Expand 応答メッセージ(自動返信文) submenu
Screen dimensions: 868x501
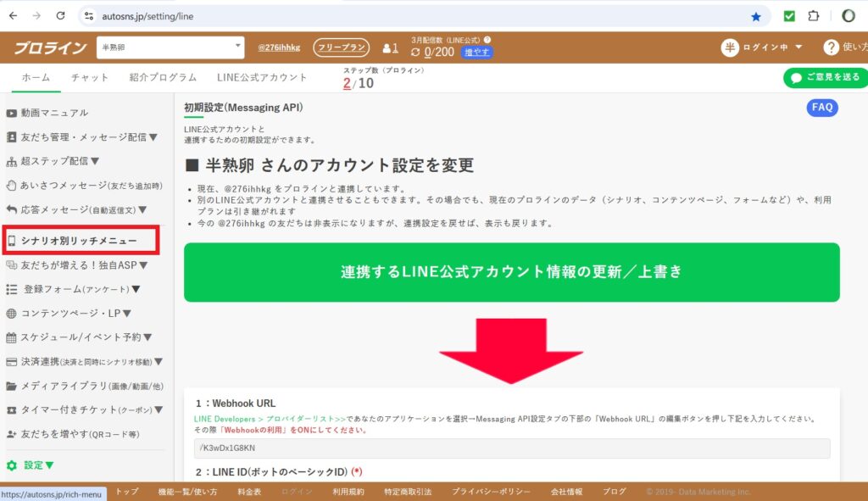[142, 210]
